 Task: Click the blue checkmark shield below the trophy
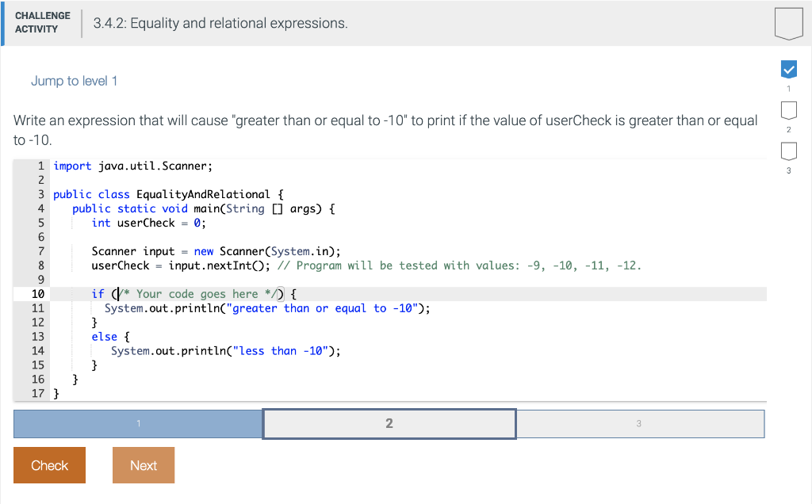point(788,69)
